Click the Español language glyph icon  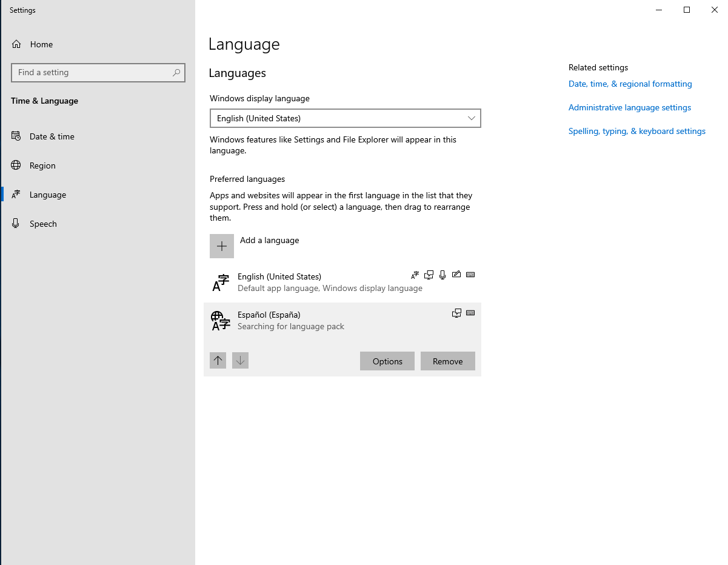pyautogui.click(x=221, y=321)
